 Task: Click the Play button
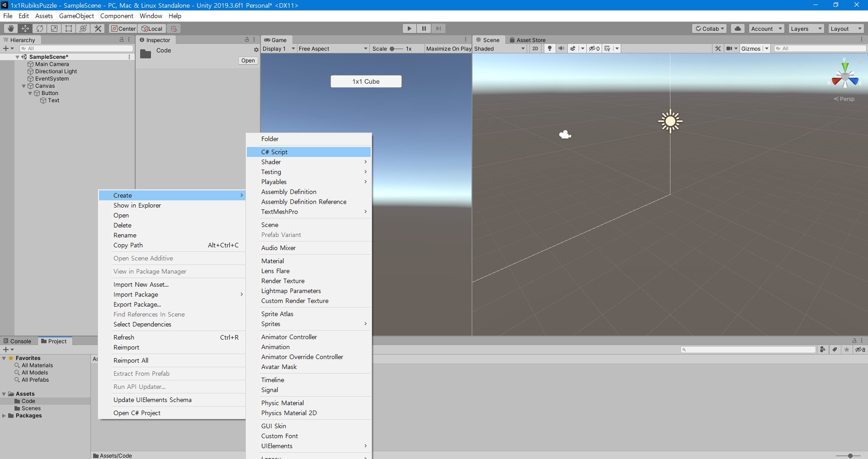(410, 28)
